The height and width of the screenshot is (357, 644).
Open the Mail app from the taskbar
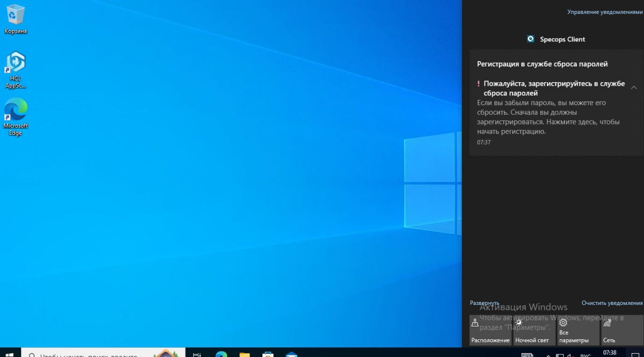[291, 353]
